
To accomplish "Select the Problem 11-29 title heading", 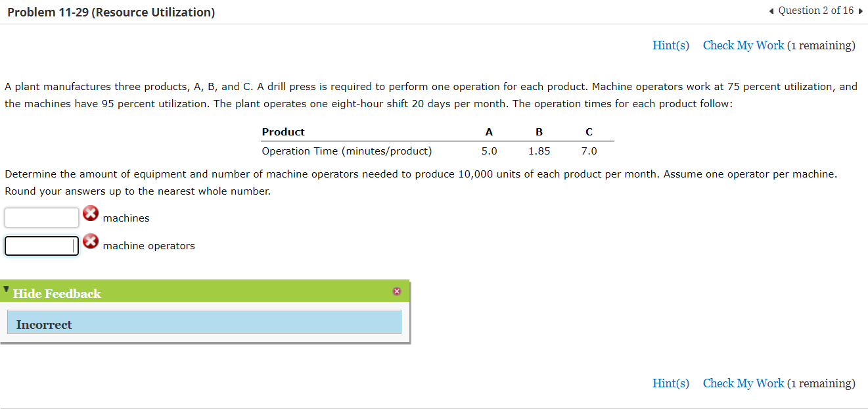I will pos(110,11).
